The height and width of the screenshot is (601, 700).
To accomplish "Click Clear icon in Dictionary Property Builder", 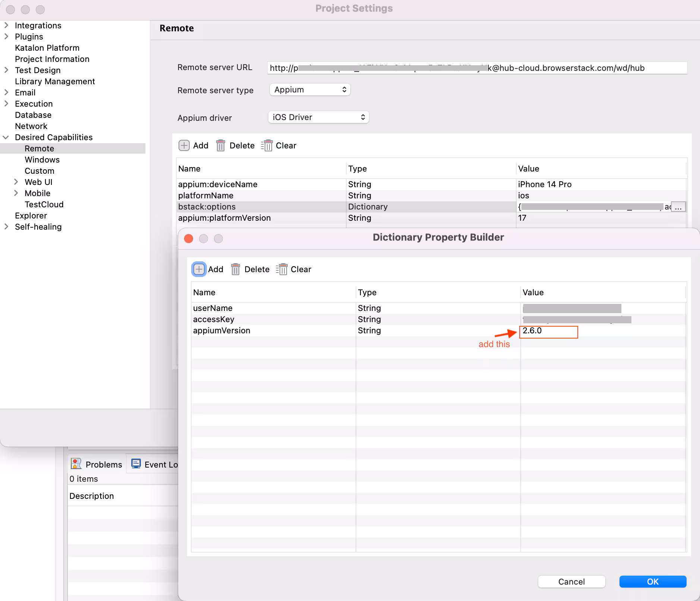I will click(282, 269).
